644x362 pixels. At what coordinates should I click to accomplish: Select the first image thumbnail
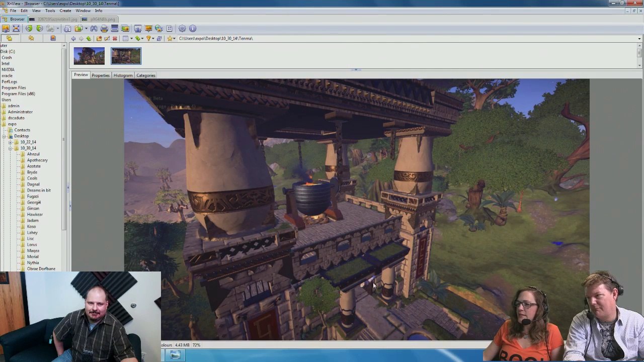click(x=89, y=56)
